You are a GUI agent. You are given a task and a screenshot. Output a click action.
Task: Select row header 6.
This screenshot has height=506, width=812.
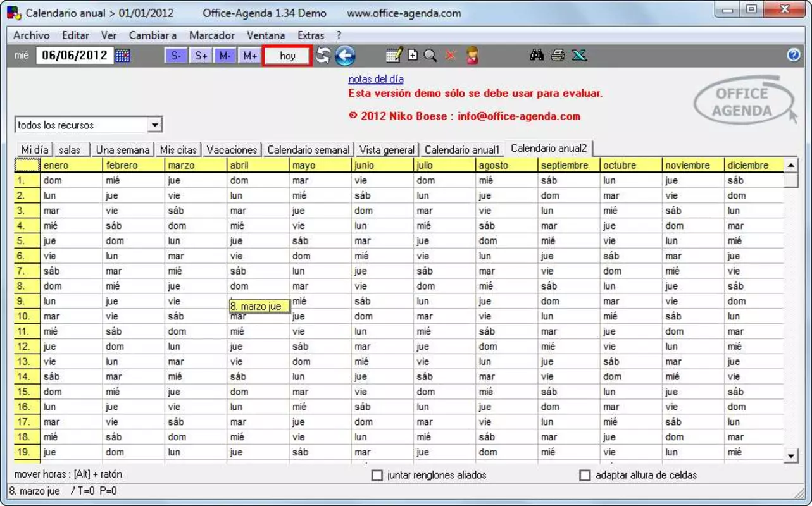coord(27,256)
